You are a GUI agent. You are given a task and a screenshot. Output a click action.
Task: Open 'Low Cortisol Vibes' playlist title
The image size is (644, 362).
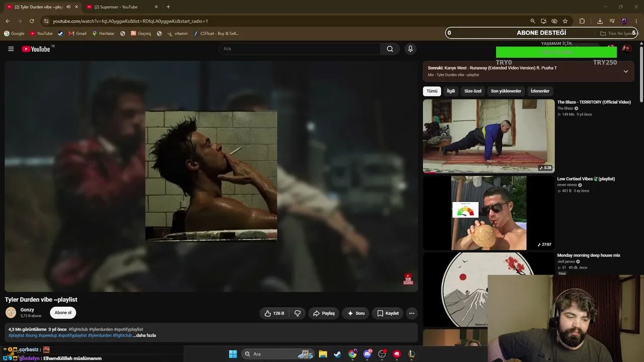586,179
